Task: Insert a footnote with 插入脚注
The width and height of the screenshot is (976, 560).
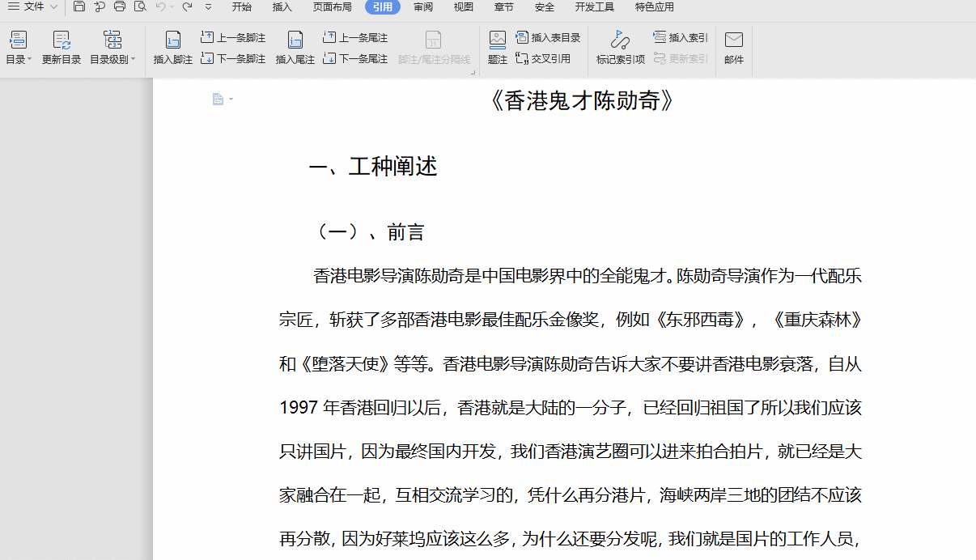Action: coord(172,49)
